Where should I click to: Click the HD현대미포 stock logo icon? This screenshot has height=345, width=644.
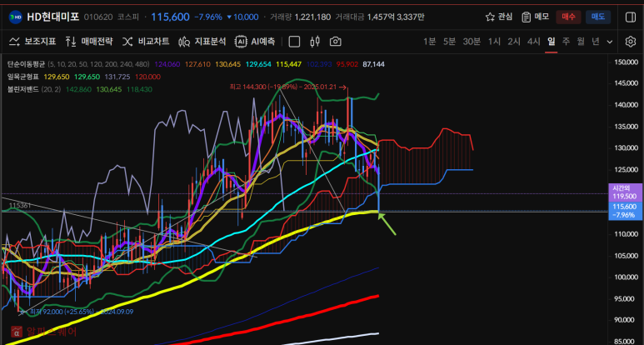(16, 17)
